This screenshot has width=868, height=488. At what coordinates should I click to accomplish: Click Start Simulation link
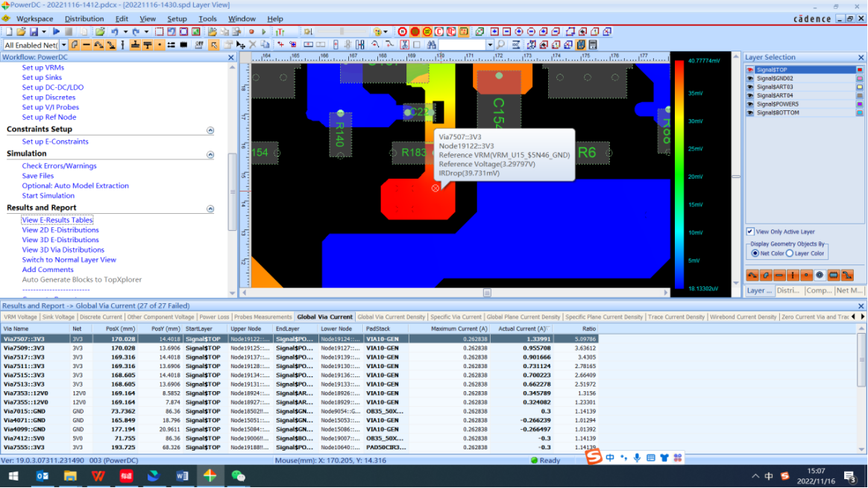pos(48,196)
